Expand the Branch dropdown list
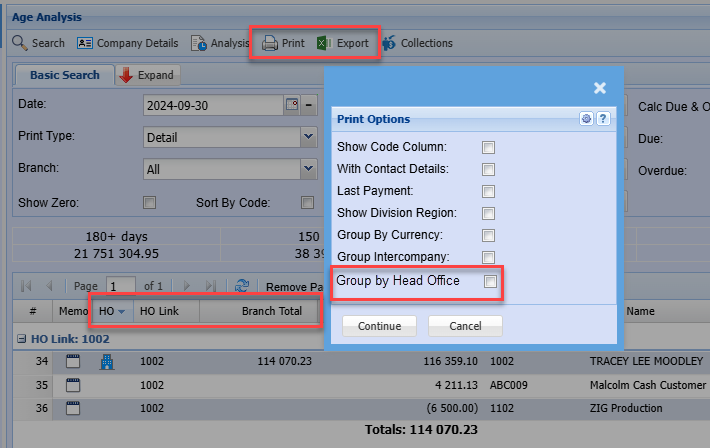 pyautogui.click(x=309, y=169)
